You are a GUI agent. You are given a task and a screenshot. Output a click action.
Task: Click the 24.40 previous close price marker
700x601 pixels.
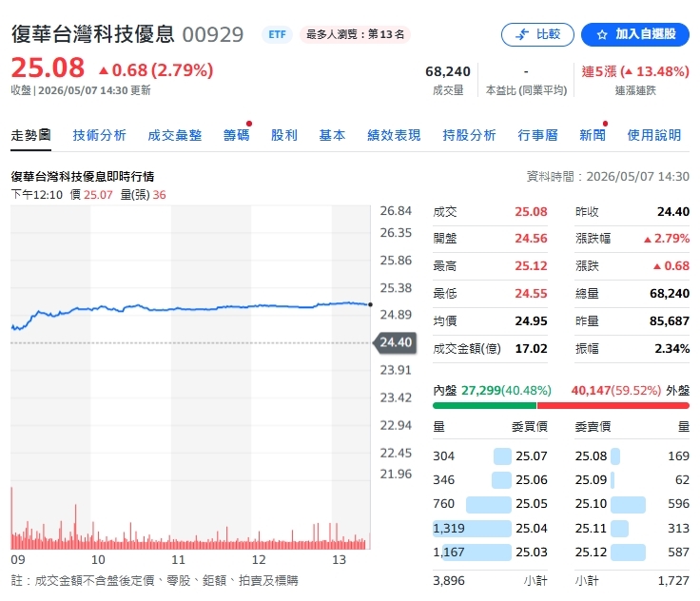click(x=395, y=342)
